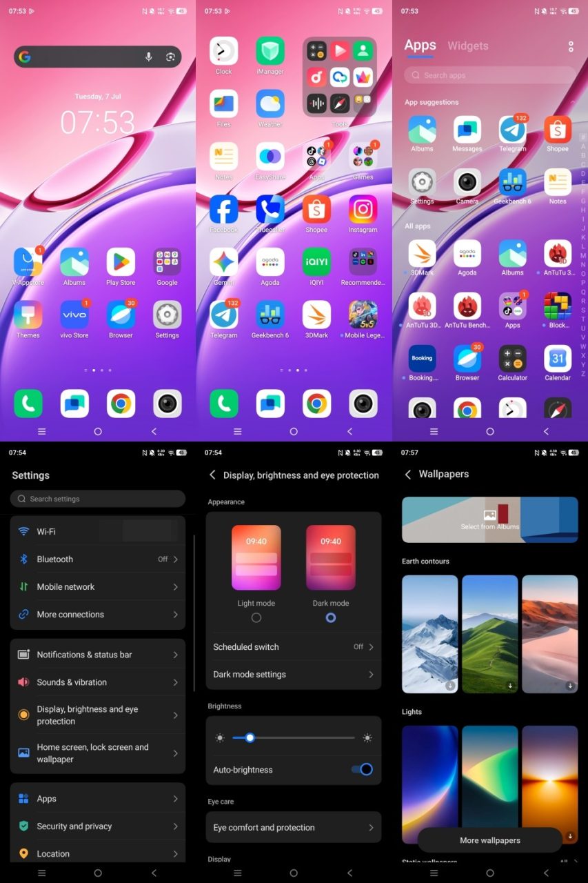Open the V-Appstore app

tap(28, 262)
